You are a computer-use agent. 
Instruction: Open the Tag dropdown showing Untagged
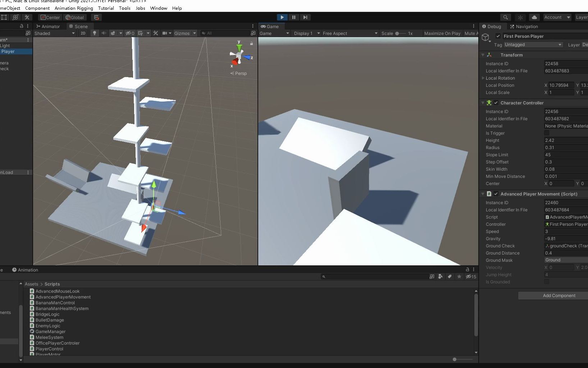point(533,45)
